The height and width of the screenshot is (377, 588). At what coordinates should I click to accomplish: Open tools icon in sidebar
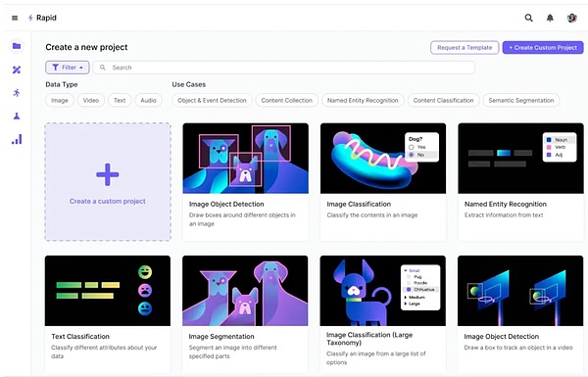(x=17, y=70)
